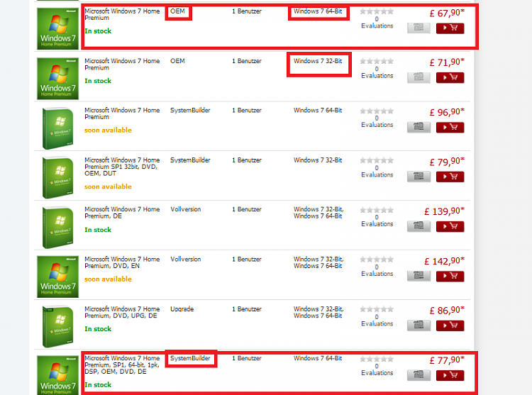532x395 pixels.
Task: Click the gray compare icon for £ 139,90 item
Action: coord(419,226)
